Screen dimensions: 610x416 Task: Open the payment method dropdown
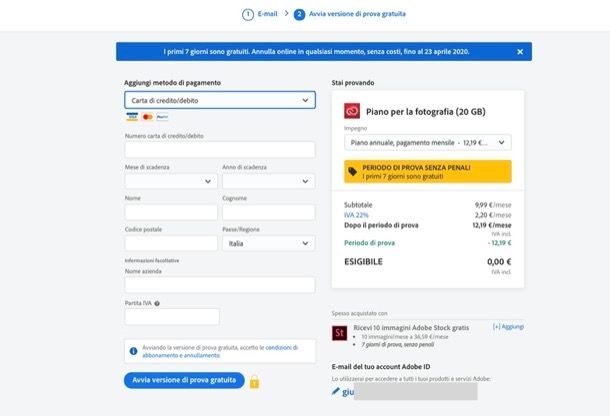[220, 100]
